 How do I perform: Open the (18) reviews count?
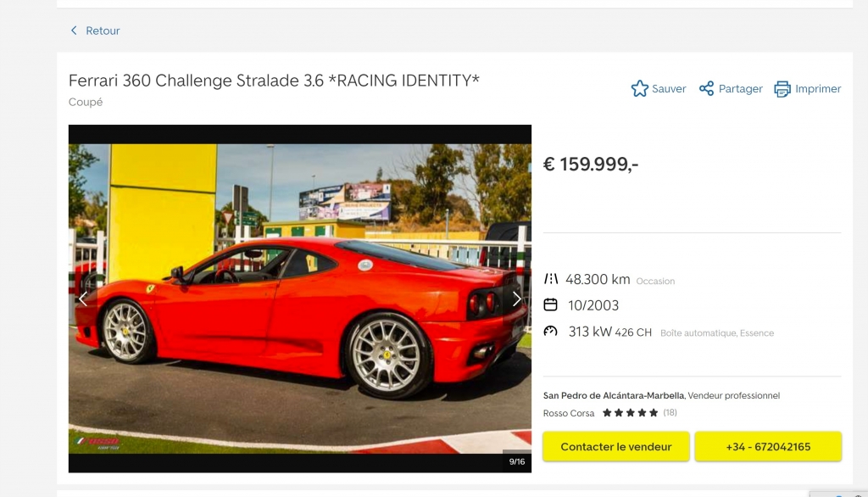[x=670, y=413]
